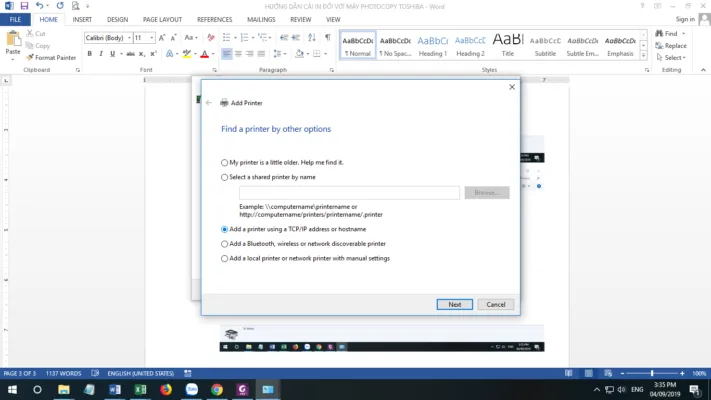Select the Format Painter tool
Viewport: 711px width, 400px height.
coord(54,58)
